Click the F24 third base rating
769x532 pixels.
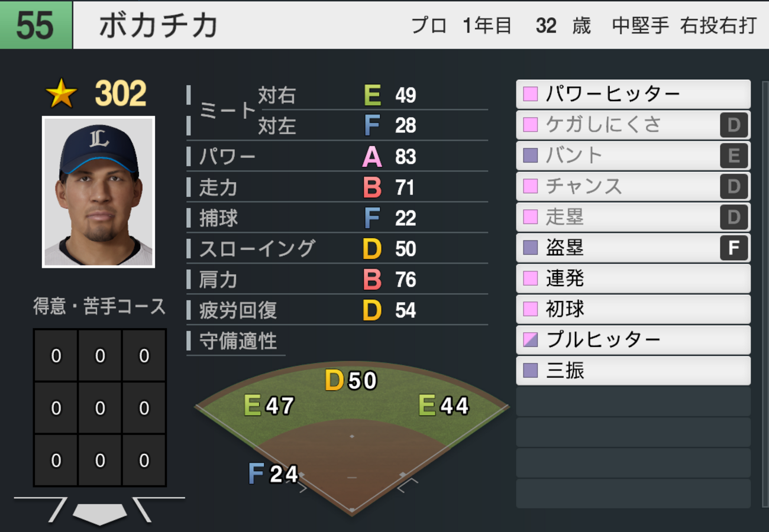(x=273, y=473)
